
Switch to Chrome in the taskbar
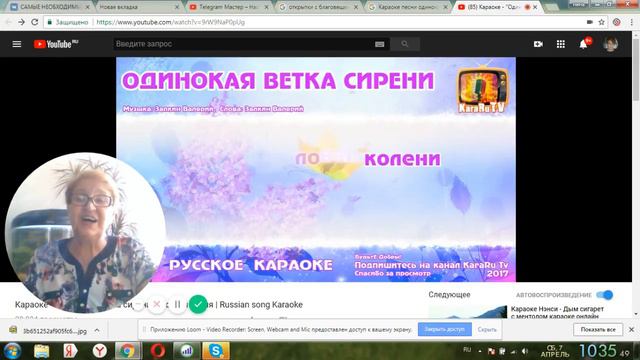[128, 351]
